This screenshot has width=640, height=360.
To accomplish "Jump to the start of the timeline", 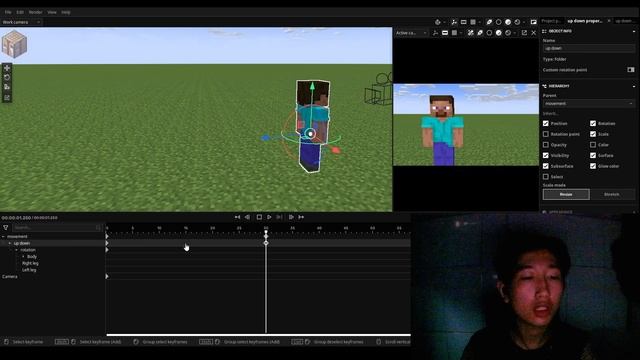I will tap(237, 217).
